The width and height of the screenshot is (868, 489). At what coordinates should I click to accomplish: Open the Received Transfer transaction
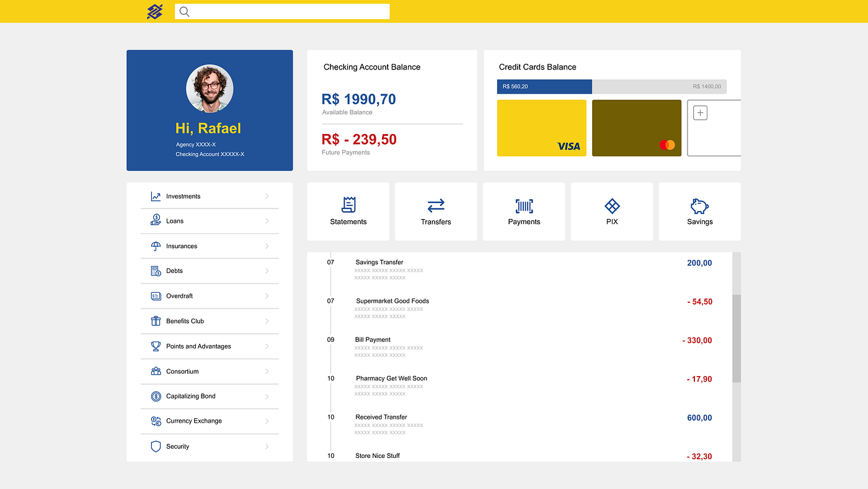381,417
